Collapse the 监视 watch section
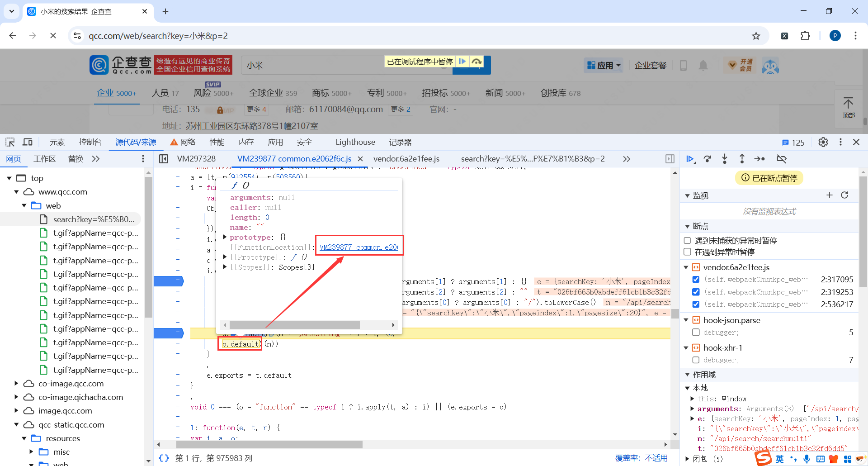Image resolution: width=868 pixels, height=466 pixels. tap(687, 195)
